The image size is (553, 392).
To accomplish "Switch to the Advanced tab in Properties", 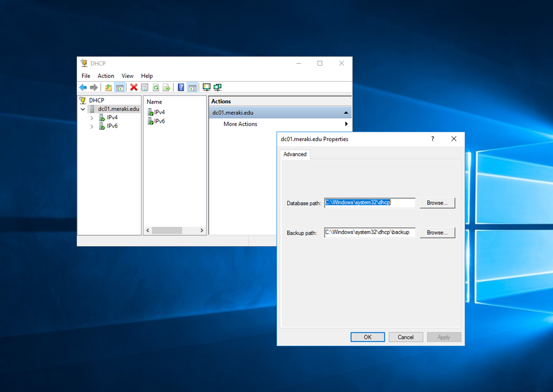I will (x=295, y=154).
